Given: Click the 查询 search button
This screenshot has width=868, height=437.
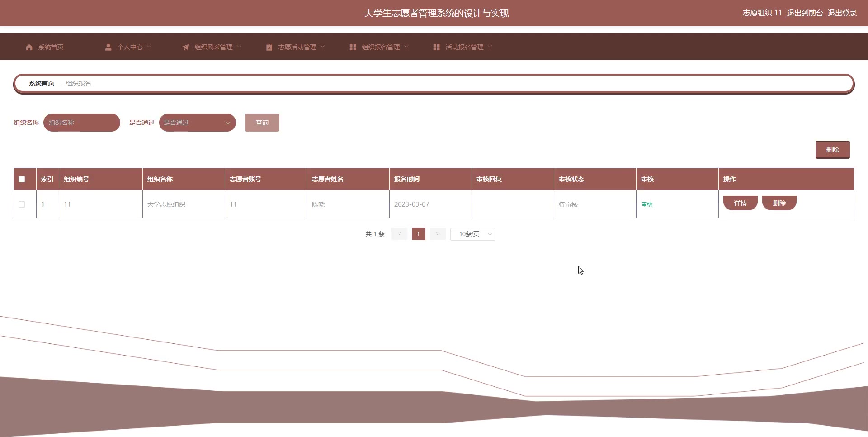Looking at the screenshot, I should (x=262, y=123).
